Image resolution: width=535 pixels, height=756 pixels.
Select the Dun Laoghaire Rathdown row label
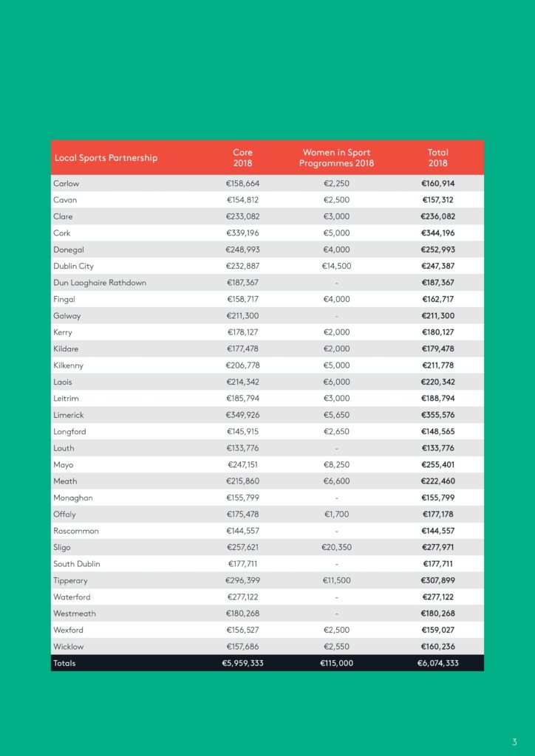(x=99, y=283)
